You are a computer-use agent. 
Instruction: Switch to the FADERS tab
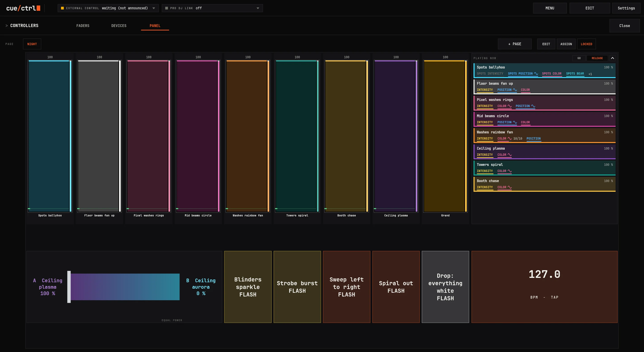point(83,26)
